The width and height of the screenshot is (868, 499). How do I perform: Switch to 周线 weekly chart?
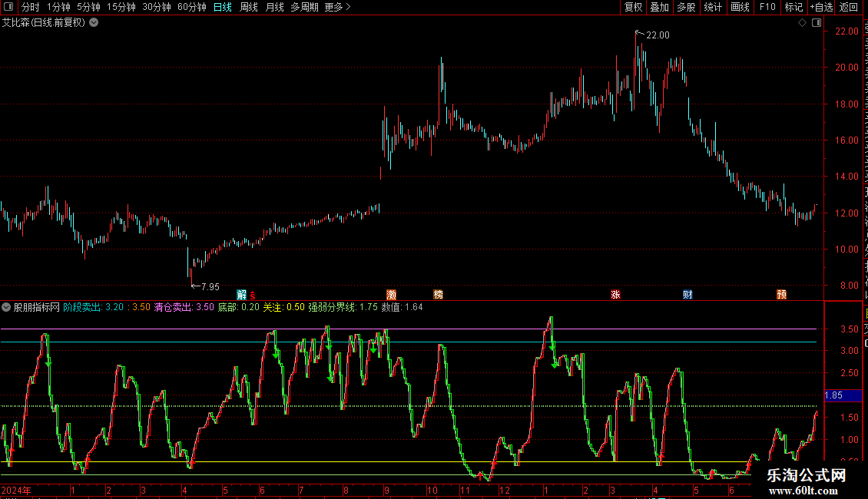click(x=249, y=7)
